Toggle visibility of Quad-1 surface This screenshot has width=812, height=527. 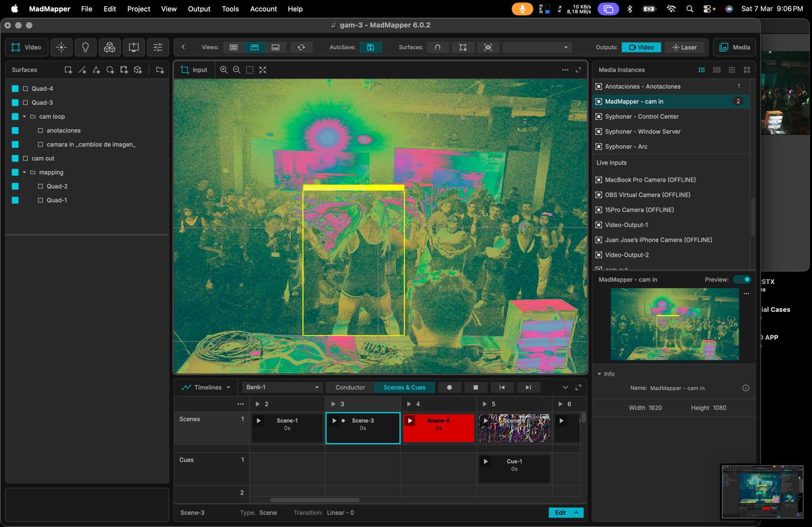(15, 200)
